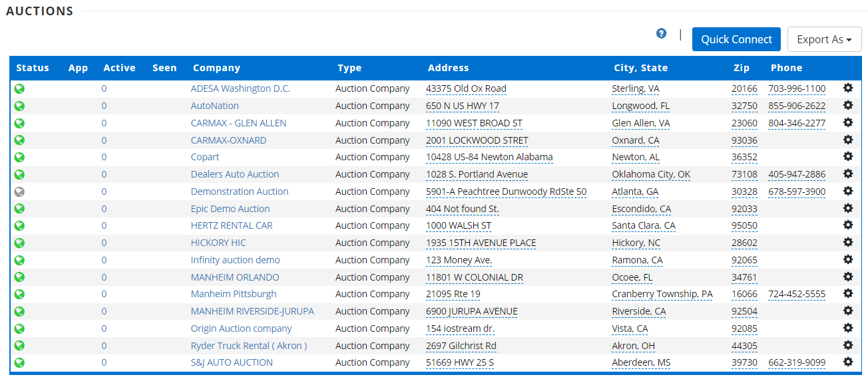
Task: Open gear menu for MANHEIM RIVERSIDE-JURUPA
Action: tap(848, 311)
